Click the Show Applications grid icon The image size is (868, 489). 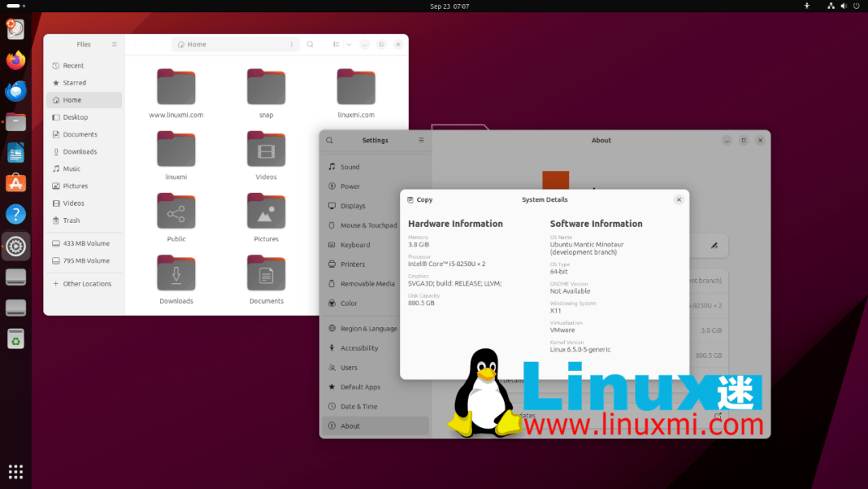15,471
